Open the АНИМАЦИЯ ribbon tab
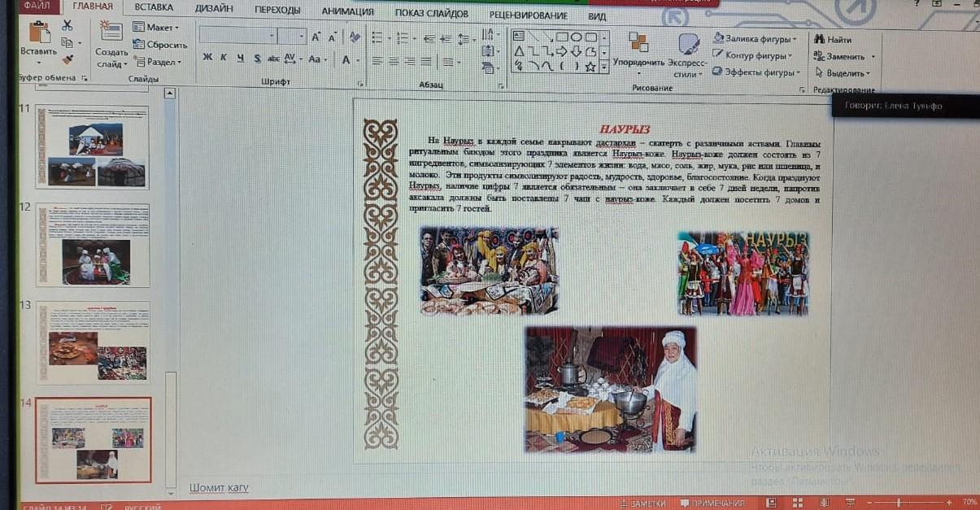Screen dimensions: 980x510 pos(347,11)
